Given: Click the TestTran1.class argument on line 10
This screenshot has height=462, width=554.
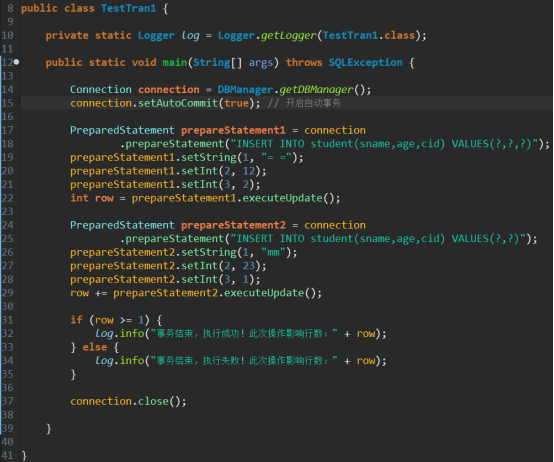Looking at the screenshot, I should (x=369, y=36).
